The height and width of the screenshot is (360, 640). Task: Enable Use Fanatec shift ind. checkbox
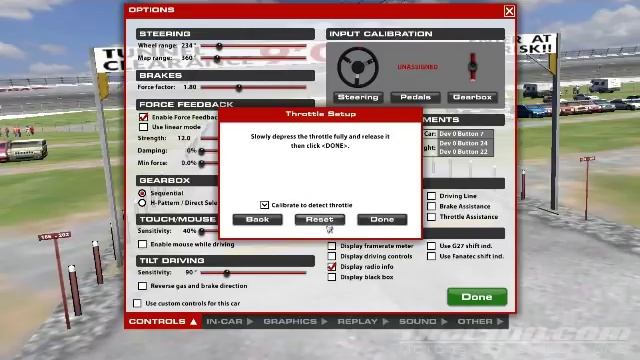pyautogui.click(x=431, y=256)
